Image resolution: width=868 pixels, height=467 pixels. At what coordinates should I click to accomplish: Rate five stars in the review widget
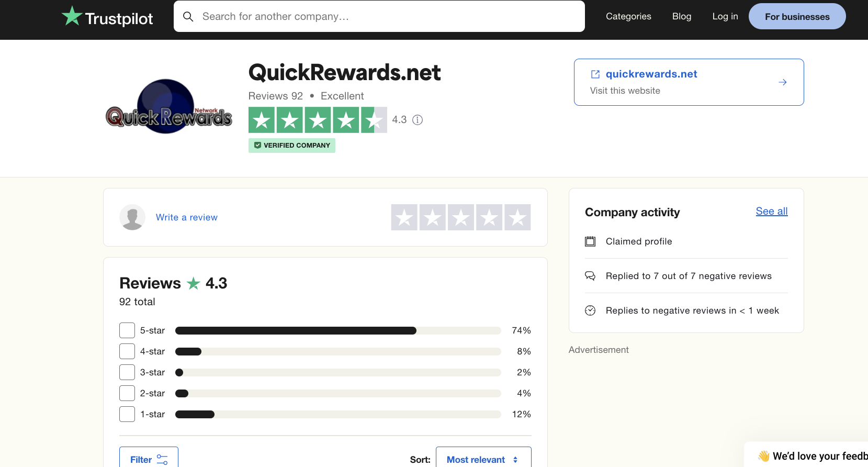pos(517,217)
